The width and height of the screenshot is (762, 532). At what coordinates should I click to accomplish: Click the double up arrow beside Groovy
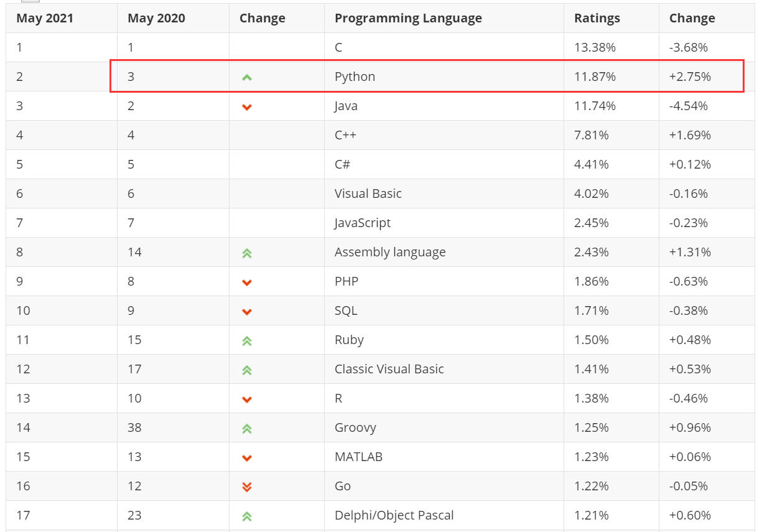(x=247, y=429)
